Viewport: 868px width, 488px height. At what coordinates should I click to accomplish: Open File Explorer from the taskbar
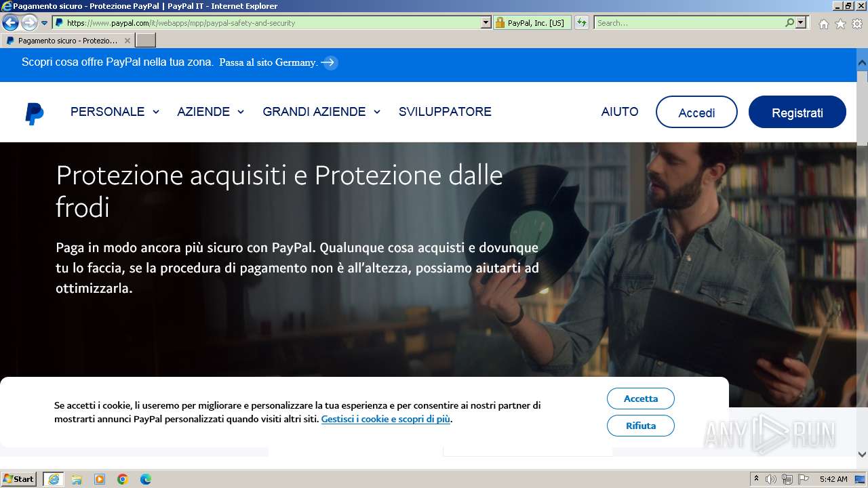click(77, 479)
